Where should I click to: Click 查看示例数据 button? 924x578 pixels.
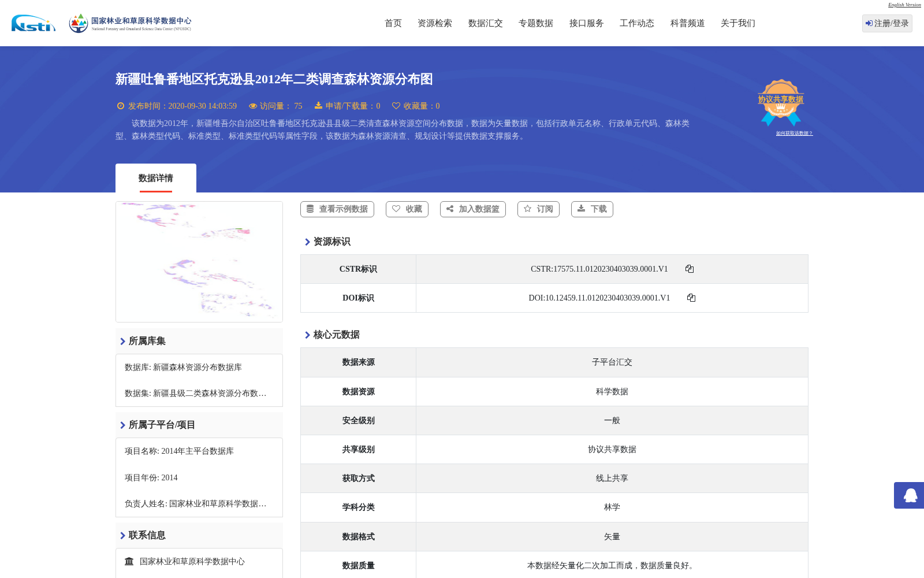[x=337, y=209]
